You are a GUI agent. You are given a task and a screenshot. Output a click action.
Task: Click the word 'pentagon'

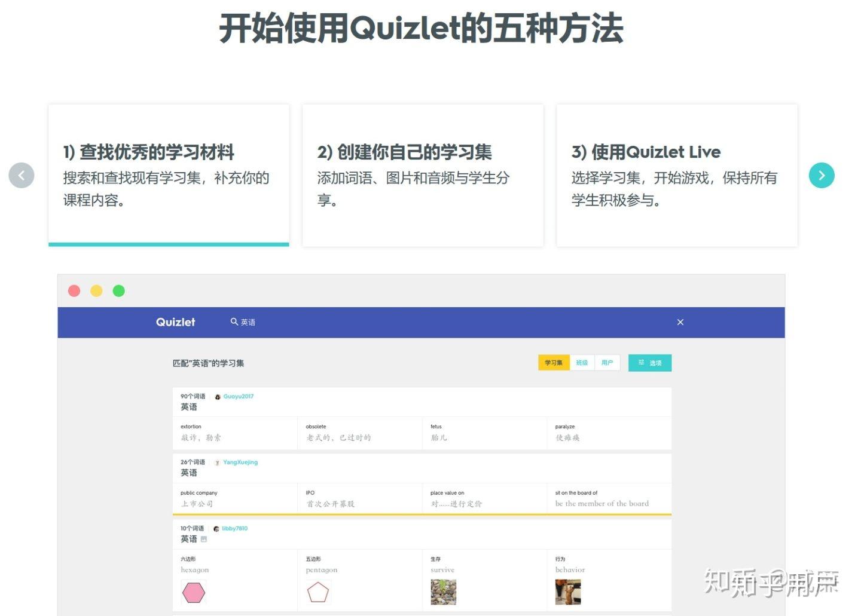[x=322, y=570]
